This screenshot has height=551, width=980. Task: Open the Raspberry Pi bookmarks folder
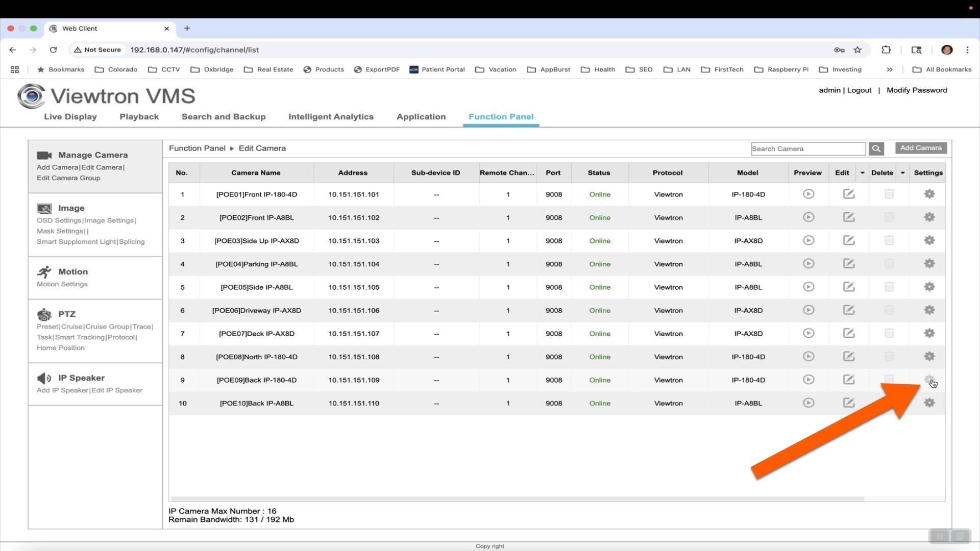[781, 69]
